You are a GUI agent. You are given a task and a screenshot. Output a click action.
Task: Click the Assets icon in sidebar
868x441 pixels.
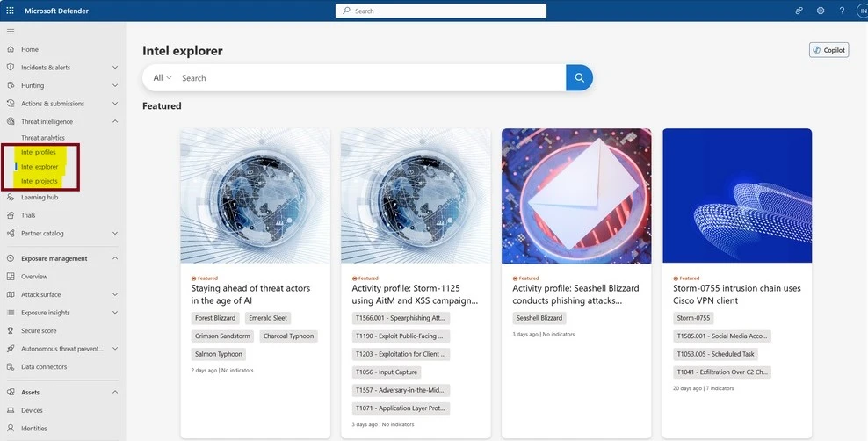point(11,392)
